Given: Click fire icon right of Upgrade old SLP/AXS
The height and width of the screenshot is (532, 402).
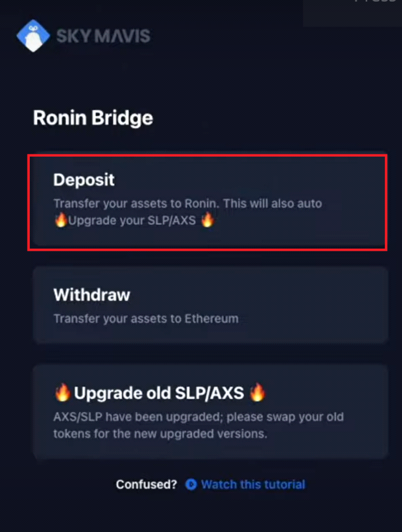Looking at the screenshot, I should (257, 392).
